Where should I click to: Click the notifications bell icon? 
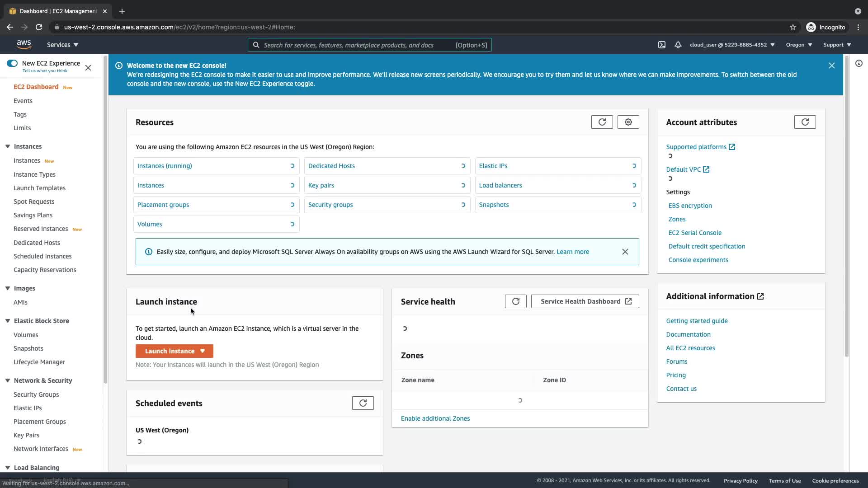[678, 45]
